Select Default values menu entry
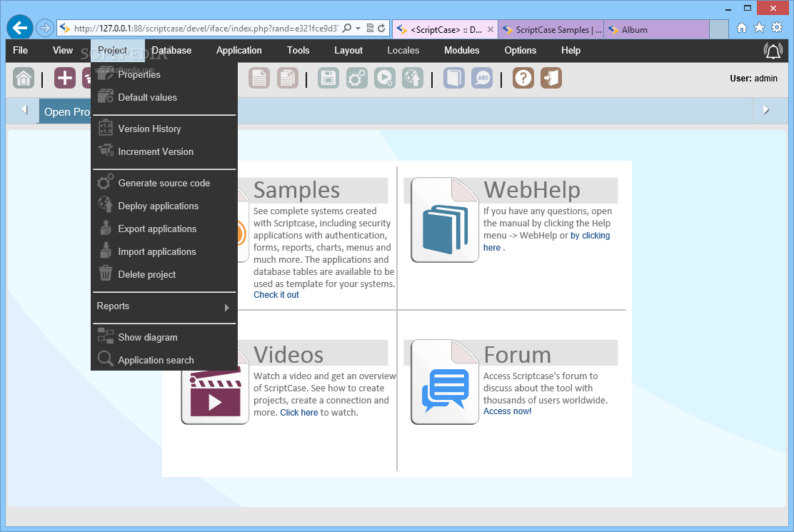 click(x=164, y=97)
